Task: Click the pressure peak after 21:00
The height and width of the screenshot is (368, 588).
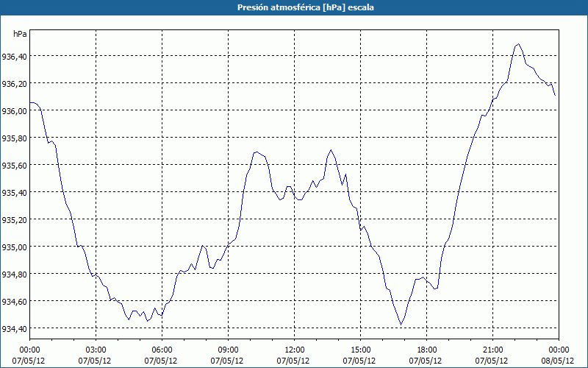Action: (x=518, y=44)
